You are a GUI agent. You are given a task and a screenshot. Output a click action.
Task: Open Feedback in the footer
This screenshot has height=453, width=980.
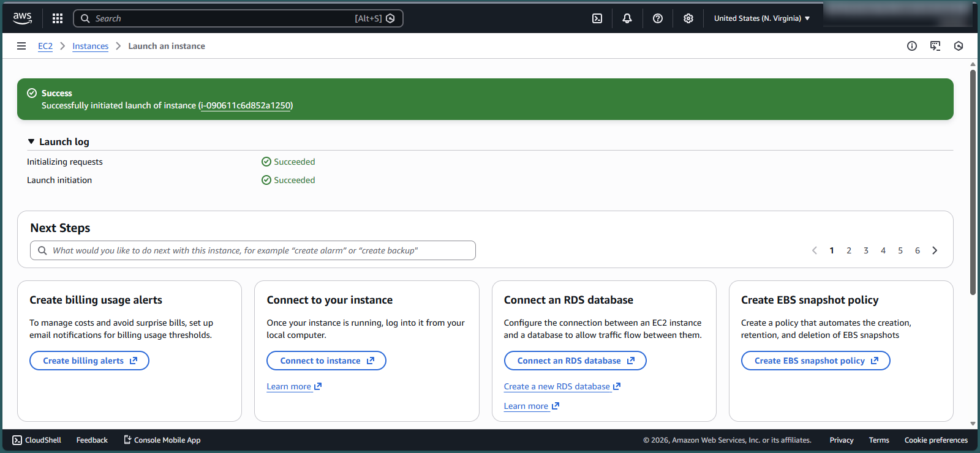(92, 440)
